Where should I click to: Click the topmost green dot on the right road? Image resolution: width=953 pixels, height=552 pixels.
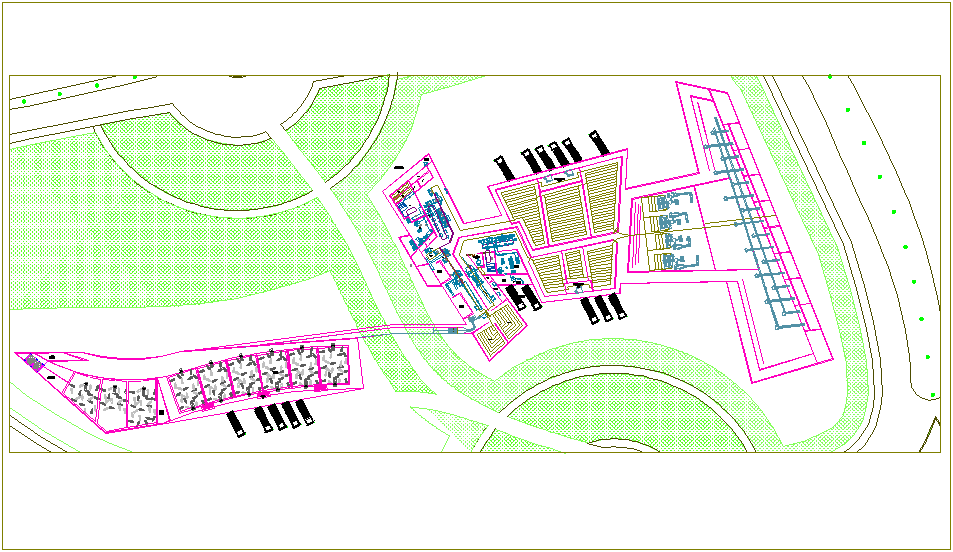tap(830, 77)
